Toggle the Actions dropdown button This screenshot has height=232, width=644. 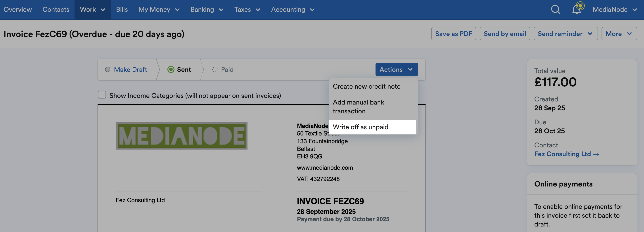point(397,69)
